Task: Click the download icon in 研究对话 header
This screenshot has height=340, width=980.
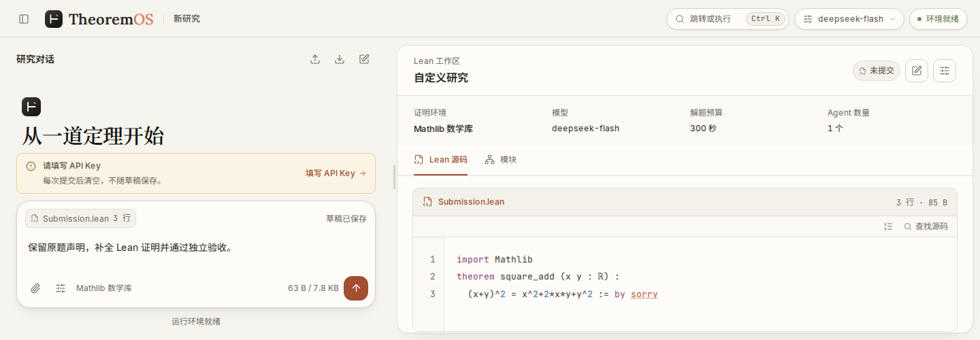Action: click(x=340, y=59)
